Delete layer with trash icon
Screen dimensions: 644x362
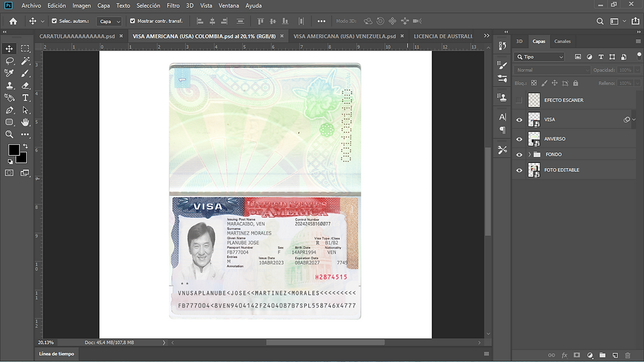point(628,355)
